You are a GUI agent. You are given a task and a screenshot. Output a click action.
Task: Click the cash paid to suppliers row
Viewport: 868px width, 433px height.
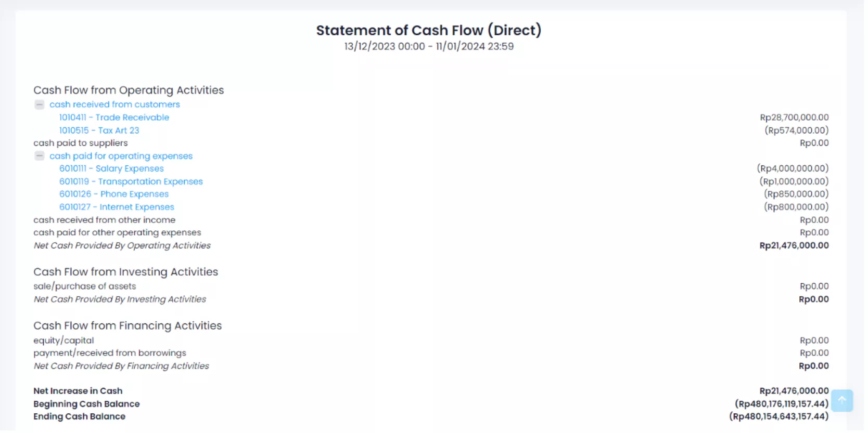coord(81,143)
